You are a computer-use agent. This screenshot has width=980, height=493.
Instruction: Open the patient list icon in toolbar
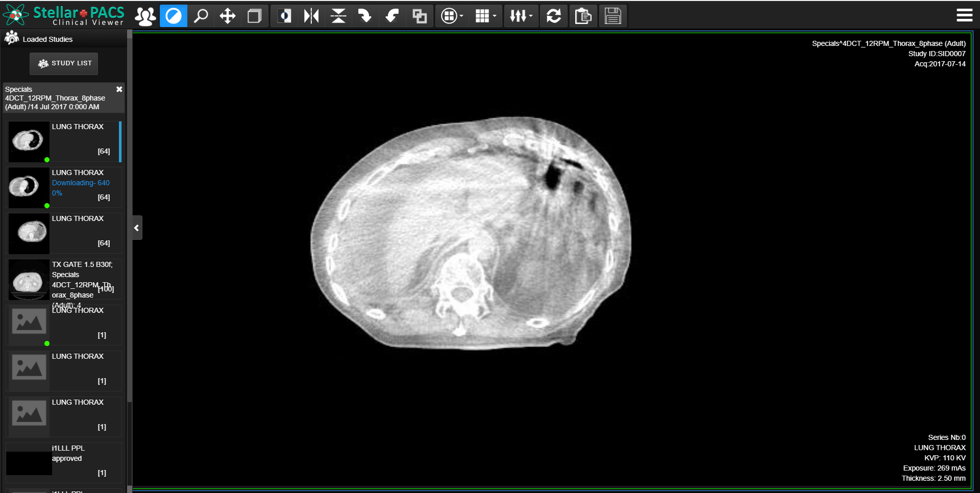pyautogui.click(x=145, y=16)
